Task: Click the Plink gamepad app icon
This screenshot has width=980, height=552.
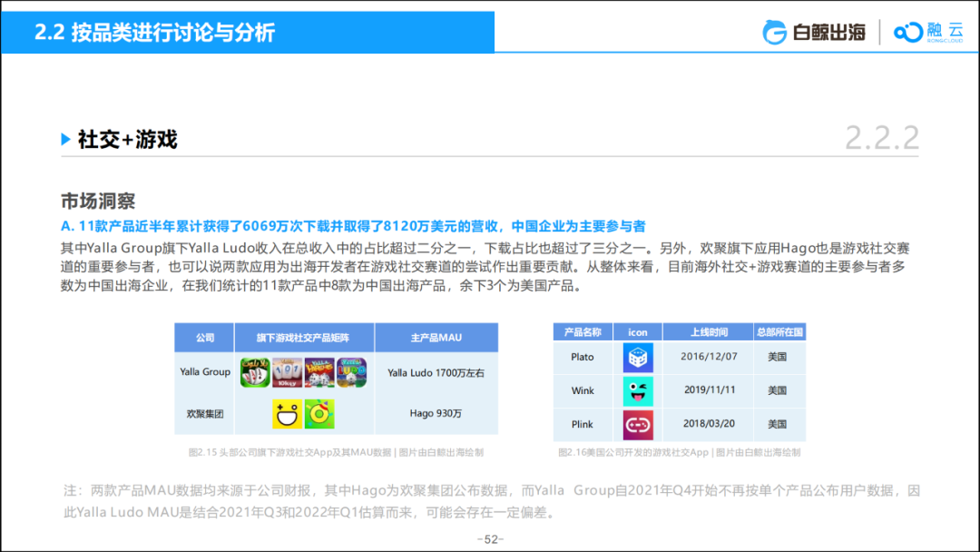Action: 638,424
